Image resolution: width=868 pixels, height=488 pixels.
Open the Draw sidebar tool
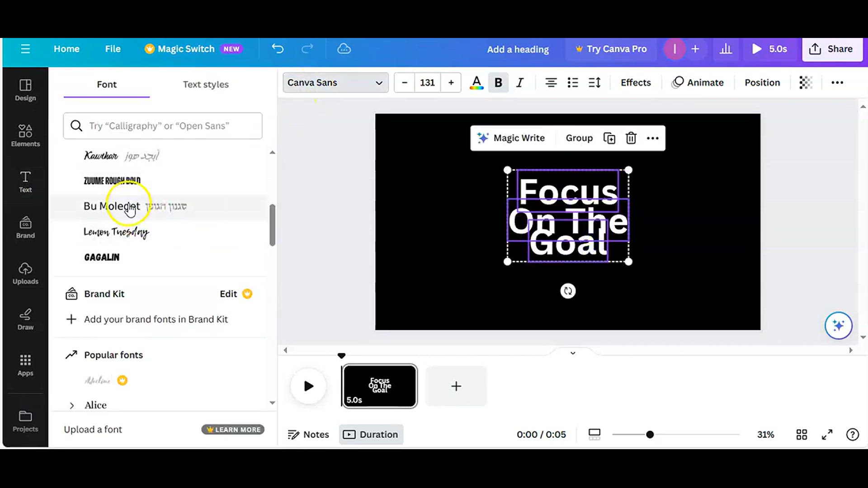[25, 319]
